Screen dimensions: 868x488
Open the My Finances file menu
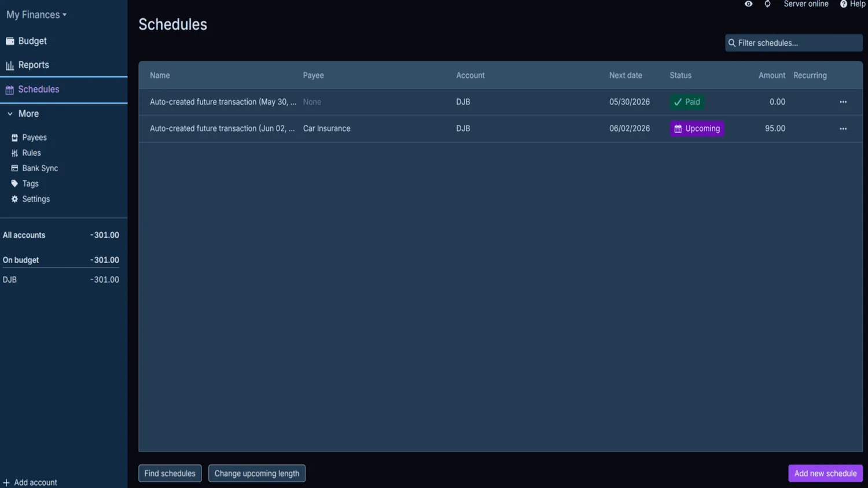point(36,14)
